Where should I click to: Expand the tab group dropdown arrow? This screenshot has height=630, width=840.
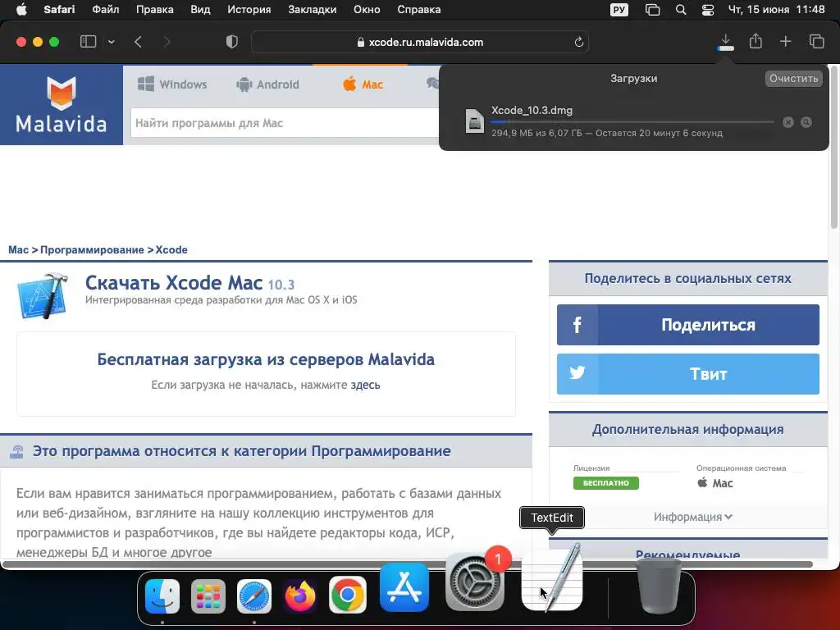click(111, 42)
